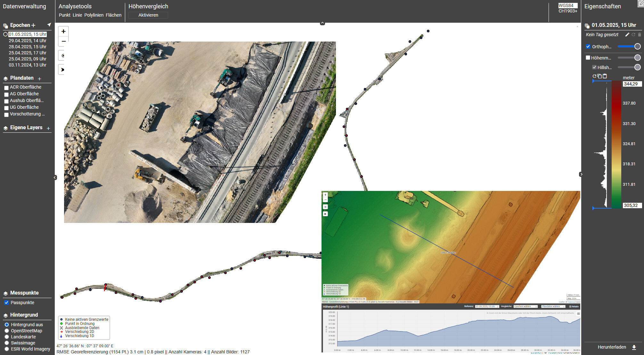Click the Herunterladen download icon
Screen dimensions: 644x355
pos(634,347)
